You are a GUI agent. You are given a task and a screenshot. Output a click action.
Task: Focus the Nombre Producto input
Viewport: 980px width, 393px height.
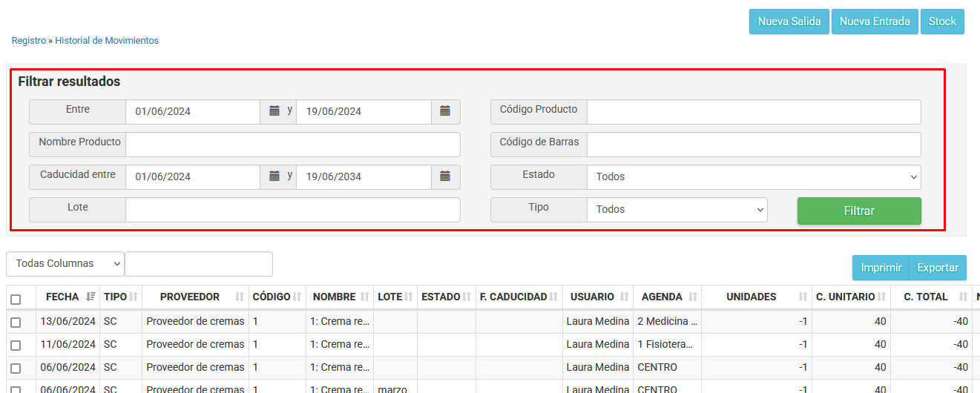(x=293, y=144)
